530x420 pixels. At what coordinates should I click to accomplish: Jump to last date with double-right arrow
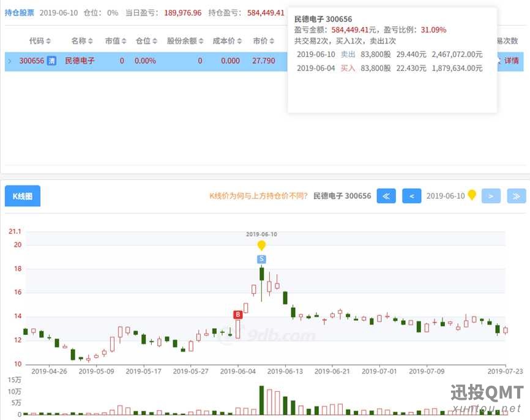517,196
